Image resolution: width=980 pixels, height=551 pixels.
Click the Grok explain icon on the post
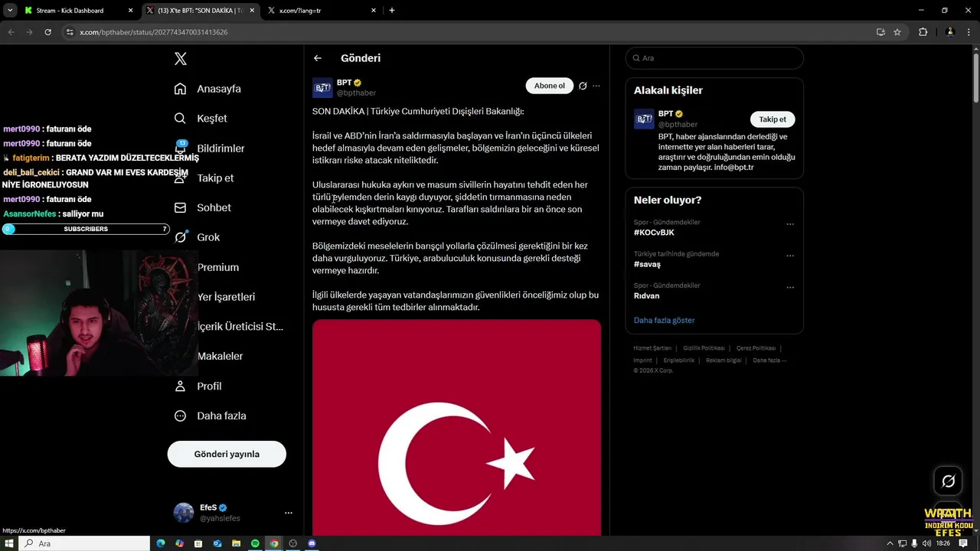click(x=583, y=86)
